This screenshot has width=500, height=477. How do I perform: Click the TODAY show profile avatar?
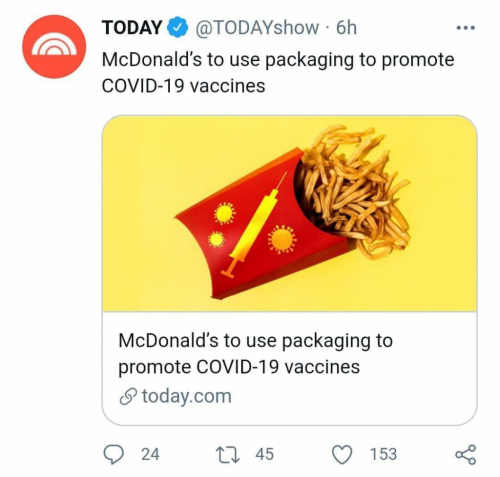click(x=54, y=47)
